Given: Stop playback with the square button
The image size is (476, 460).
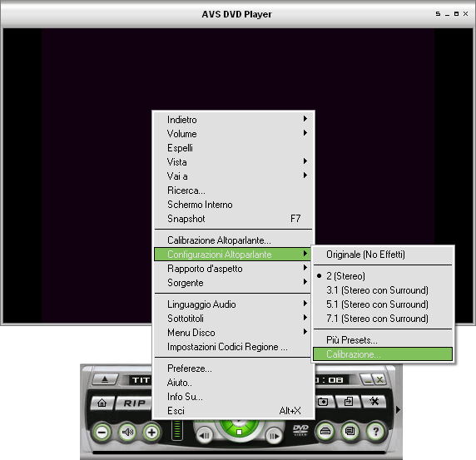Looking at the screenshot, I should 239,432.
